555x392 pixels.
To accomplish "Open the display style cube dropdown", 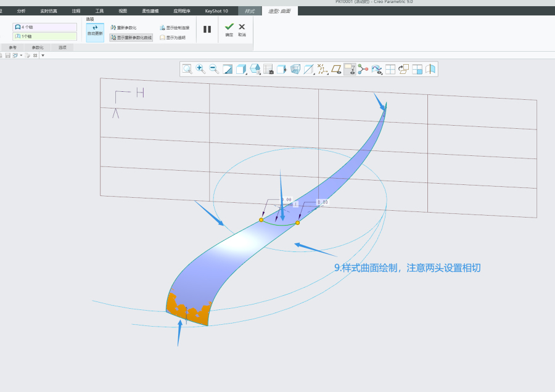I will [241, 69].
